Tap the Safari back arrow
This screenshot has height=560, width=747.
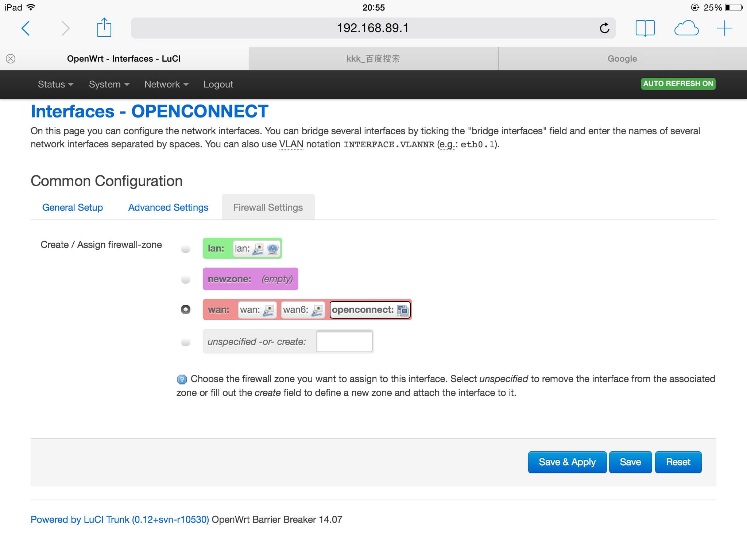click(x=25, y=28)
